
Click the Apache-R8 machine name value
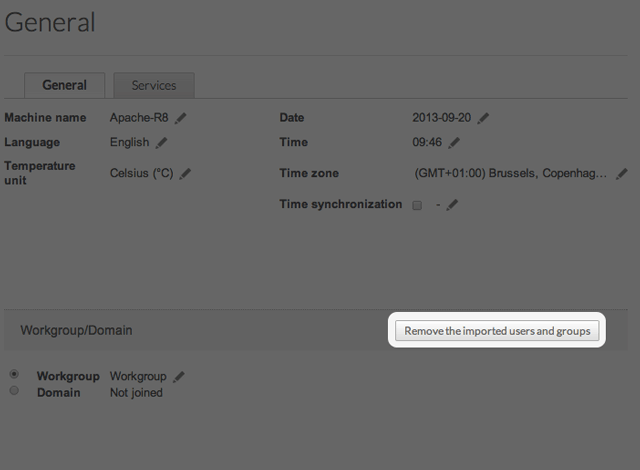pos(139,118)
